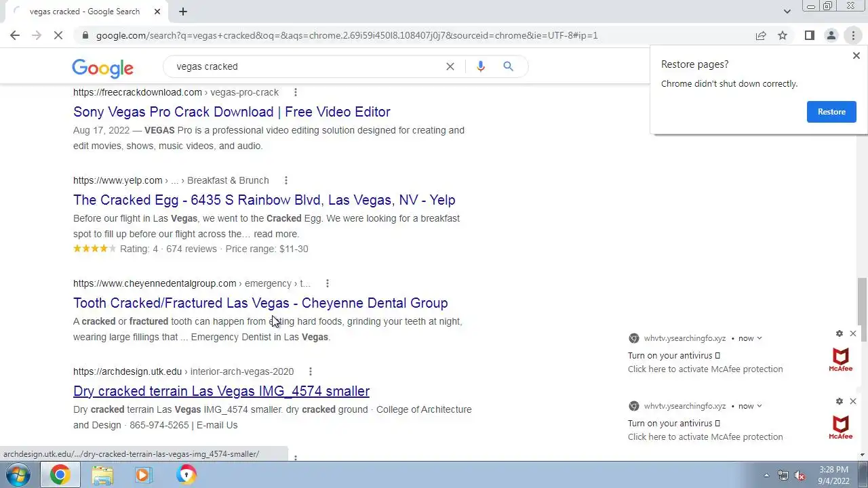The image size is (868, 488).
Task: Stop loading the page
Action: [58, 35]
